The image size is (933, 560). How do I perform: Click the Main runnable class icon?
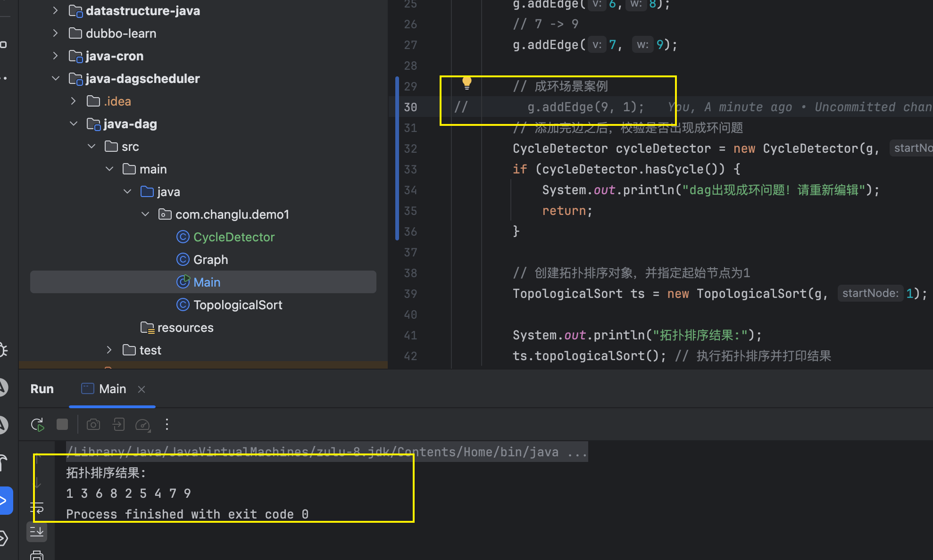pos(183,282)
